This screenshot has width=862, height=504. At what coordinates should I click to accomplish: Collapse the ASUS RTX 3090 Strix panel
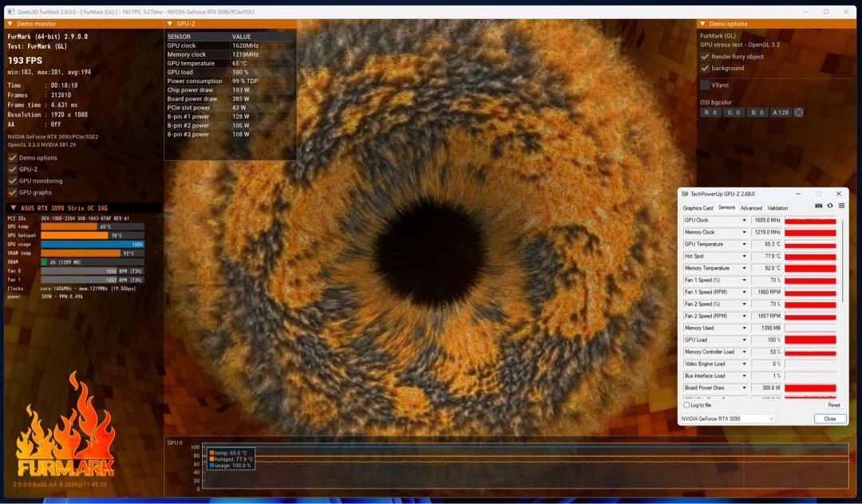coord(13,208)
